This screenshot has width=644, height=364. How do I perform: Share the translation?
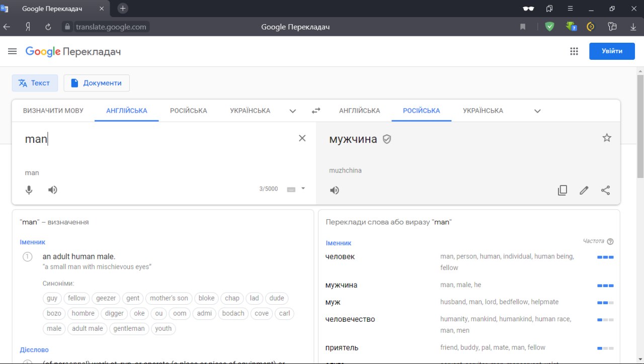pyautogui.click(x=606, y=190)
